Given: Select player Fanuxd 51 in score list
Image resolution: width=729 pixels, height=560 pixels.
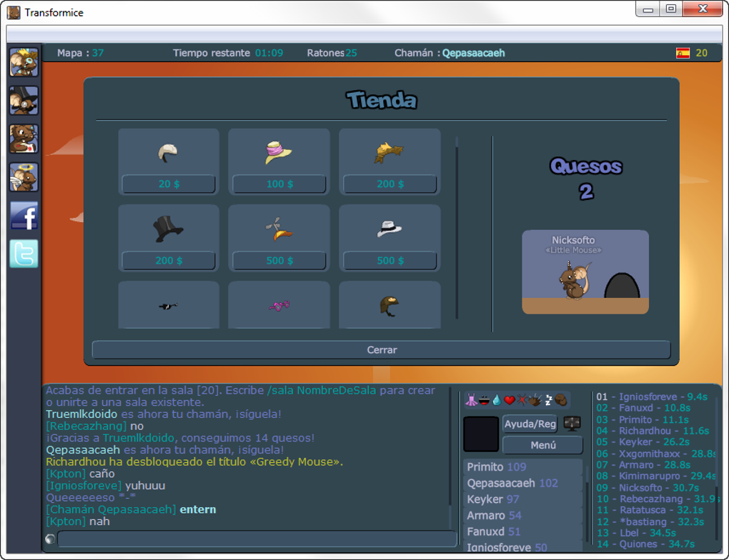Looking at the screenshot, I should click(522, 531).
